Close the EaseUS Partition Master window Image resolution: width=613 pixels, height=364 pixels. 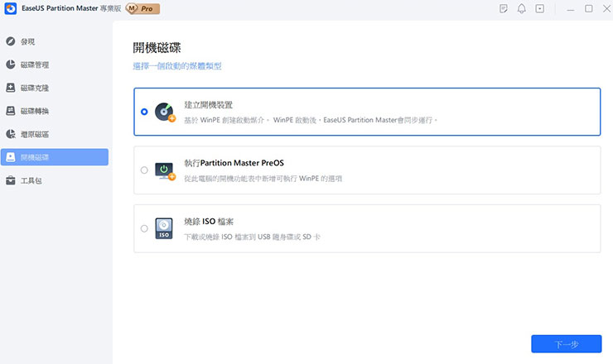(x=606, y=8)
